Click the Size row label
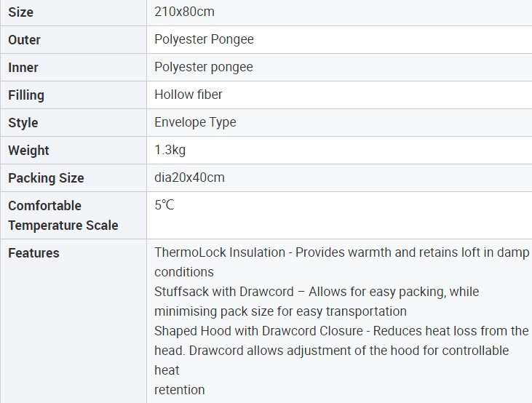 pyautogui.click(x=20, y=12)
